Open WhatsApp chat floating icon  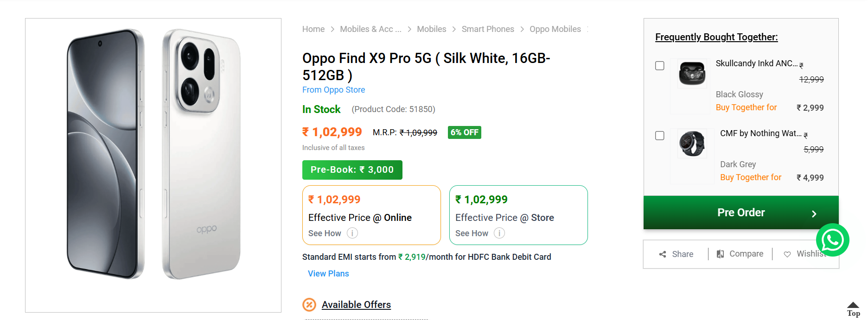coord(832,240)
